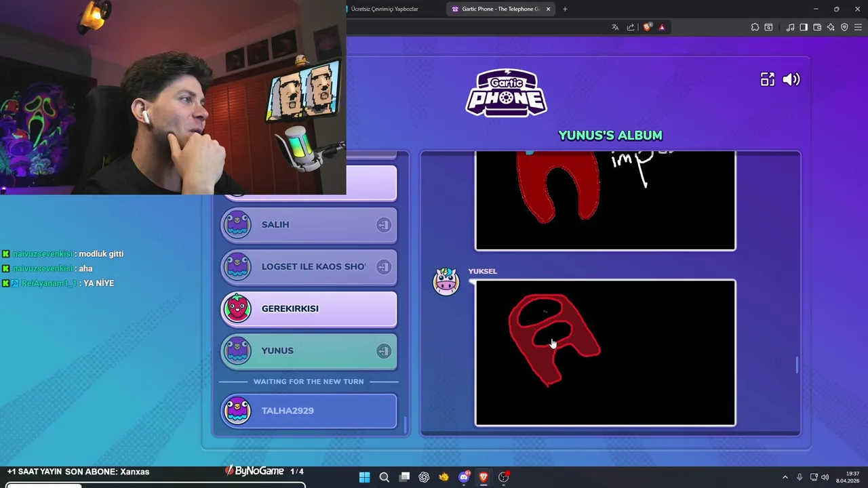Open the browser extensions puzzle icon
The height and width of the screenshot is (488, 868).
coord(755,27)
